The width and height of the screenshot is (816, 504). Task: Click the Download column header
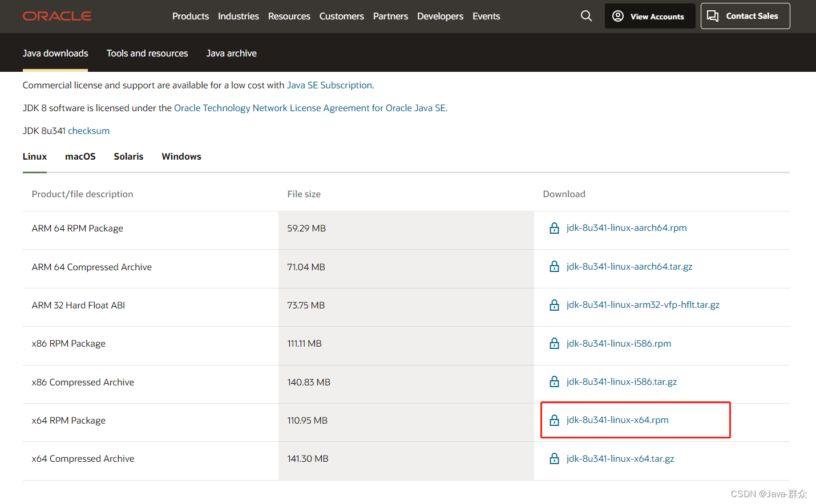pos(564,194)
